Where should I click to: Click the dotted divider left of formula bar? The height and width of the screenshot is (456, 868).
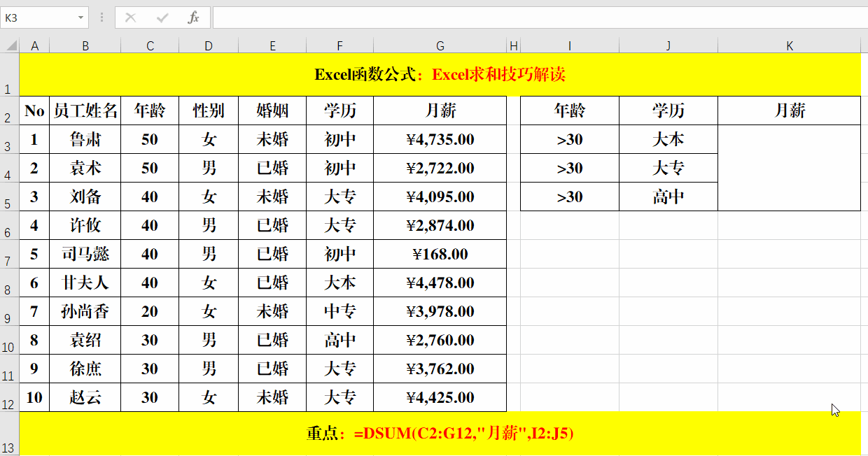(102, 17)
